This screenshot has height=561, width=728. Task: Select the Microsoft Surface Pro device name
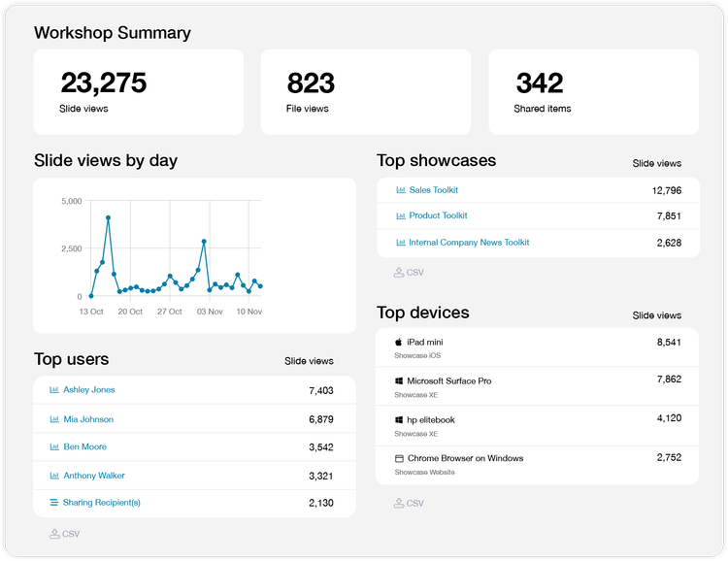(x=449, y=381)
